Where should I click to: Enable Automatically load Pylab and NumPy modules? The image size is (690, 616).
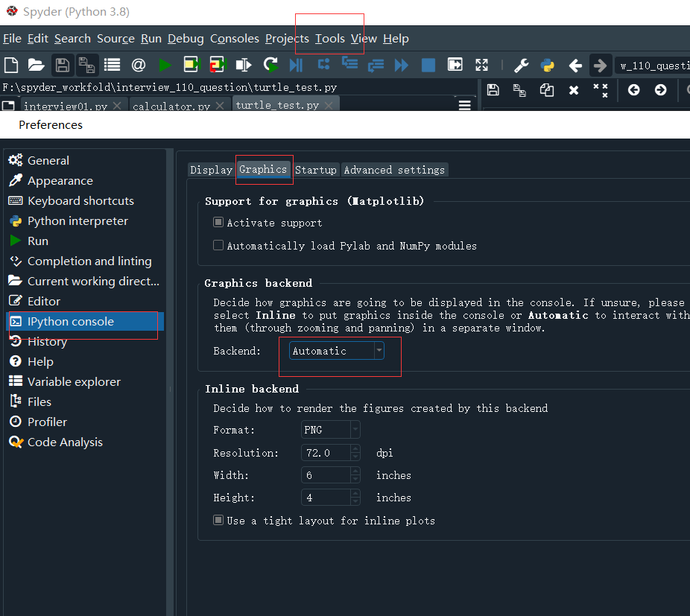coord(218,245)
